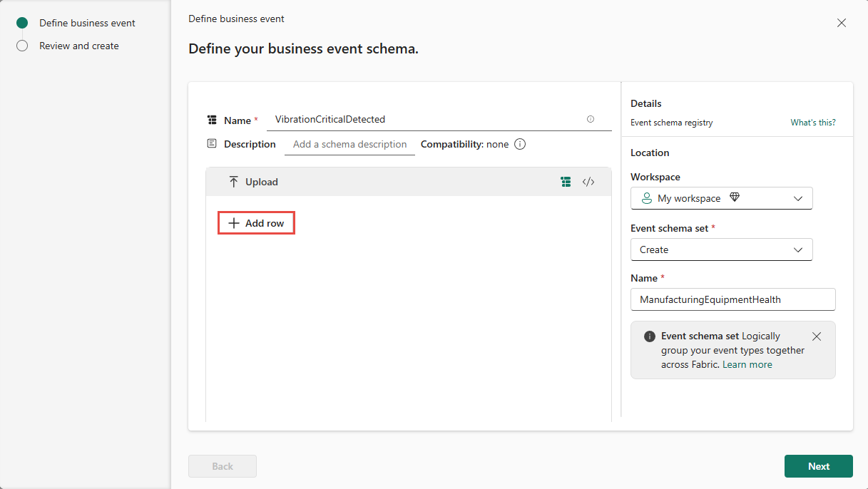Screen dimensions: 868x489
Task: Select the Review and create step
Action: pos(78,46)
